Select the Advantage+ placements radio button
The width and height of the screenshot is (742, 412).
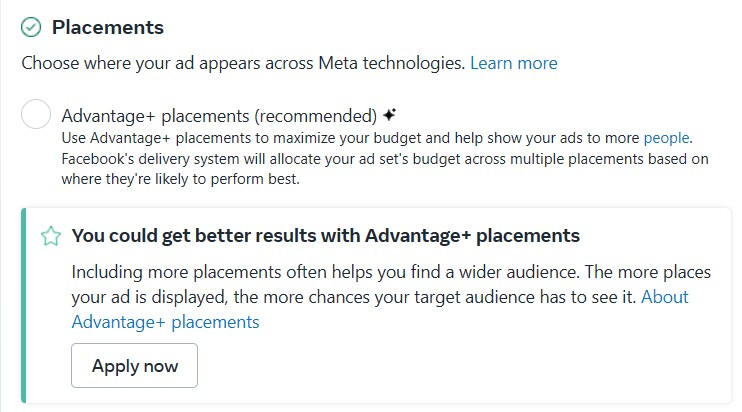(36, 115)
